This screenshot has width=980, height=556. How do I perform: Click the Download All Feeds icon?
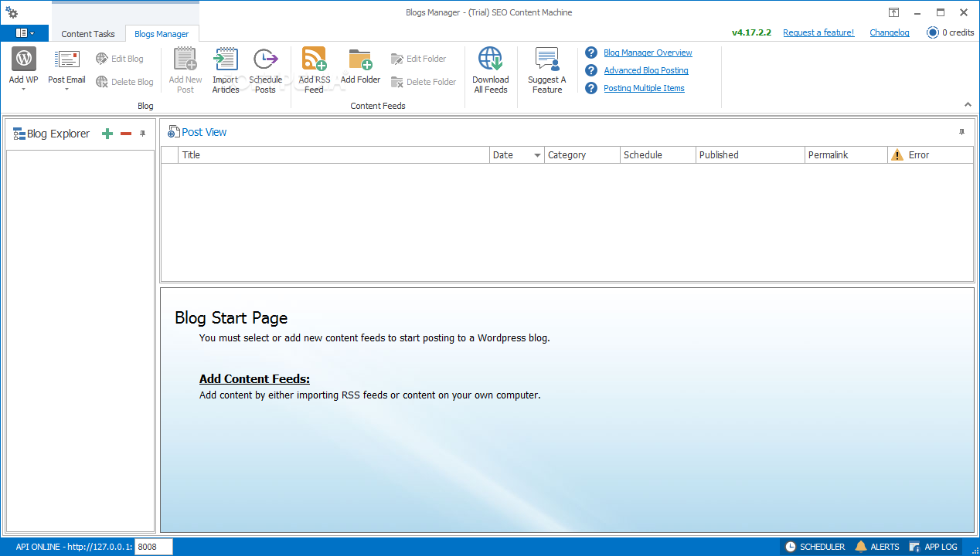[x=490, y=59]
